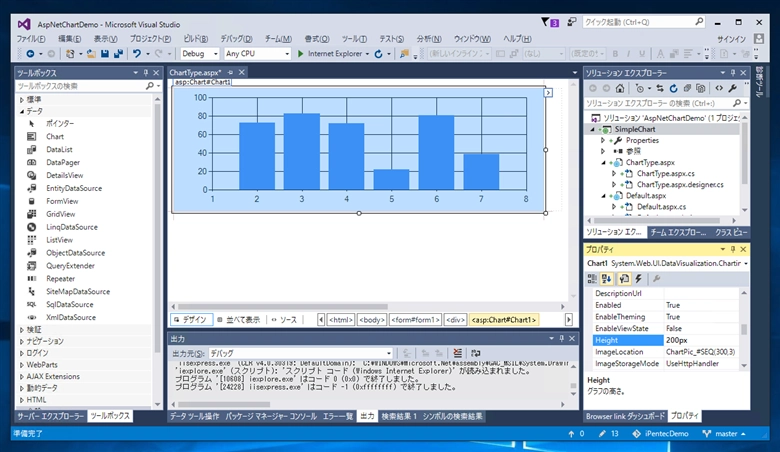Click the Find in Files toolbar icon

click(404, 54)
